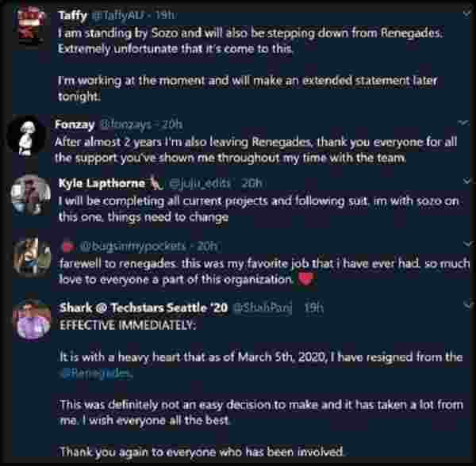Click the @bugsinmypockets handle

point(132,246)
